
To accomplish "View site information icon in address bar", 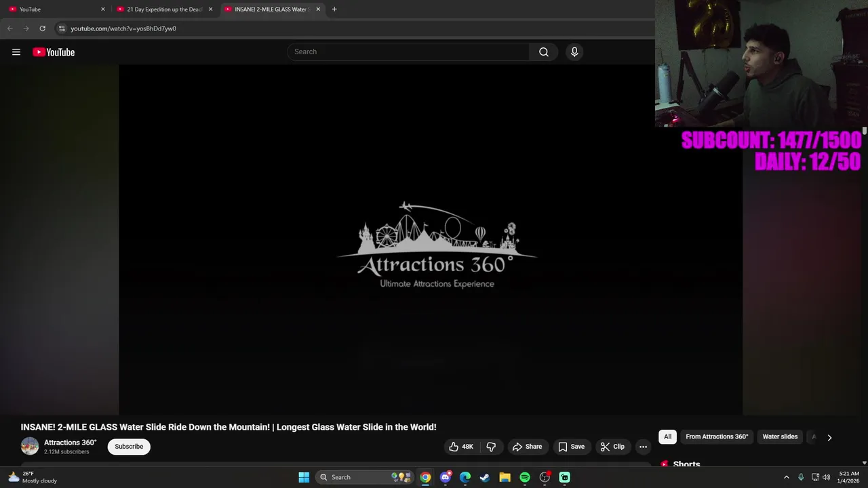I will point(62,28).
